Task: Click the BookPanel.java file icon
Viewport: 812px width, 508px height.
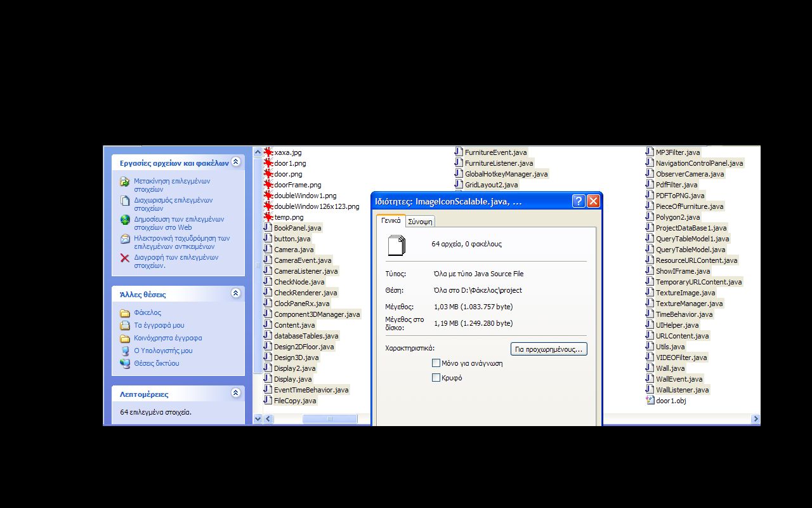Action: pos(268,228)
